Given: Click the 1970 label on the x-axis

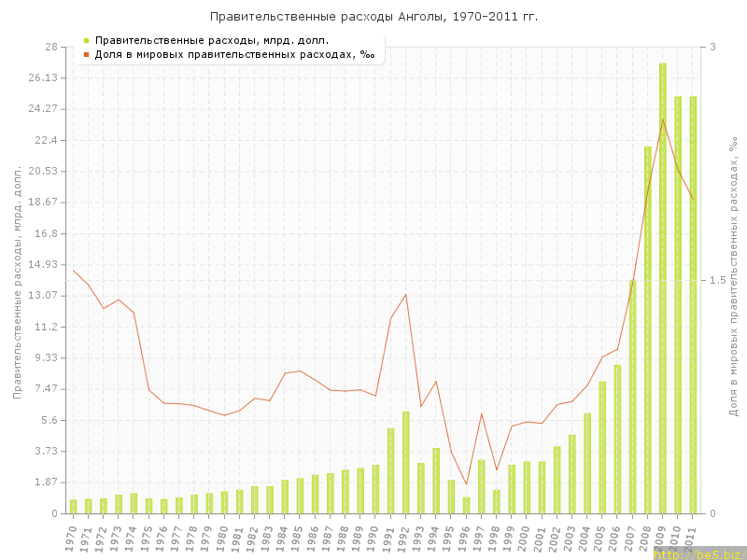Looking at the screenshot, I should [x=72, y=537].
